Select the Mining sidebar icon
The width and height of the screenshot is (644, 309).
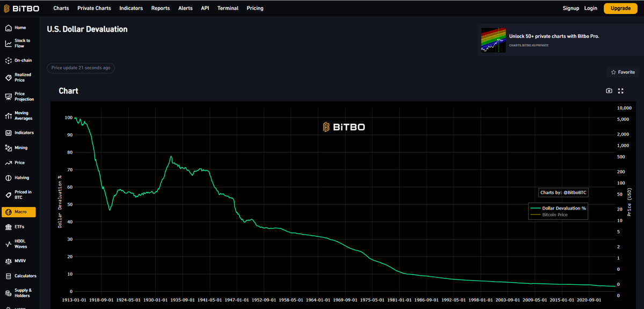(x=8, y=148)
